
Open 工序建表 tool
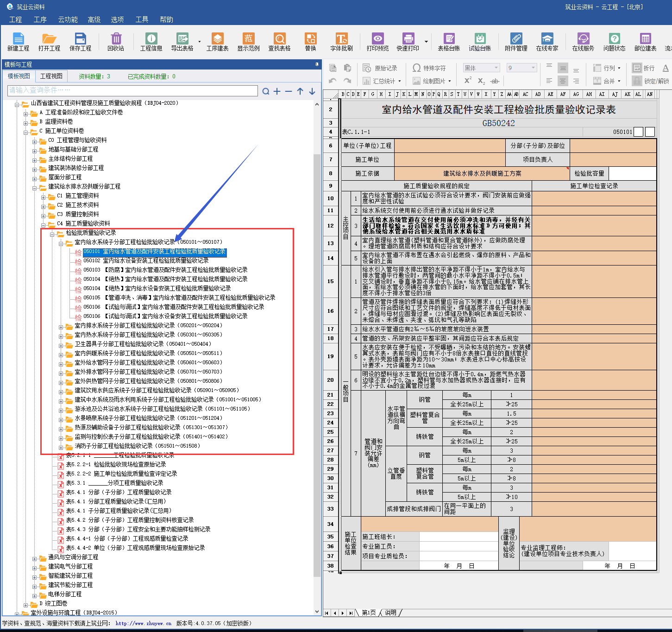point(217,42)
